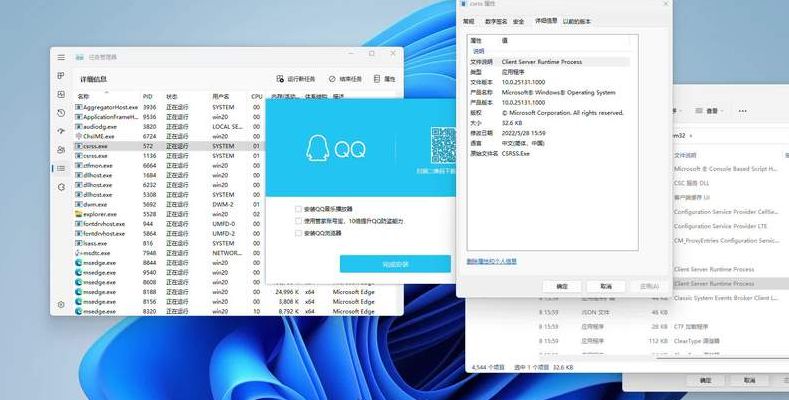The height and width of the screenshot is (400, 789).
Task: Switch to 数字签名 tab in csrss properties
Action: 496,22
